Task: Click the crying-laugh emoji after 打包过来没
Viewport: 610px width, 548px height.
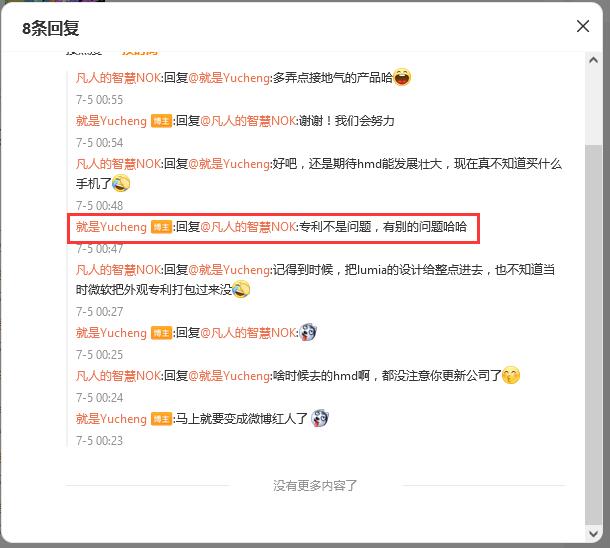Action: (x=241, y=289)
